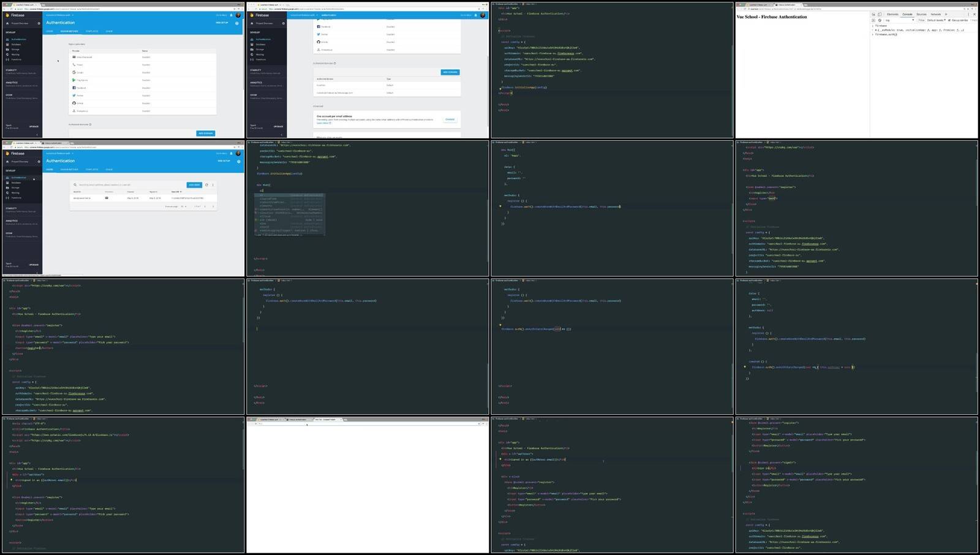Switch to the Elements tab in DevTools
The height and width of the screenshot is (555, 980).
pyautogui.click(x=892, y=14)
